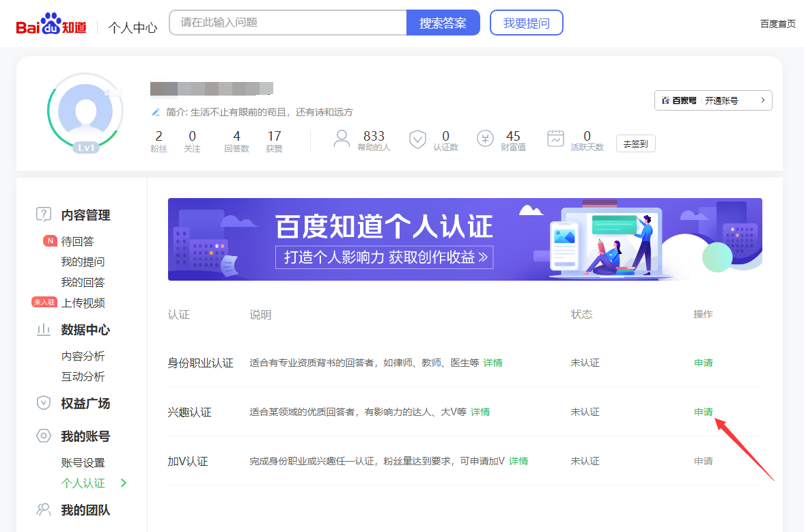Click the 权益广场 shield icon
Image resolution: width=804 pixels, height=532 pixels.
tap(44, 402)
